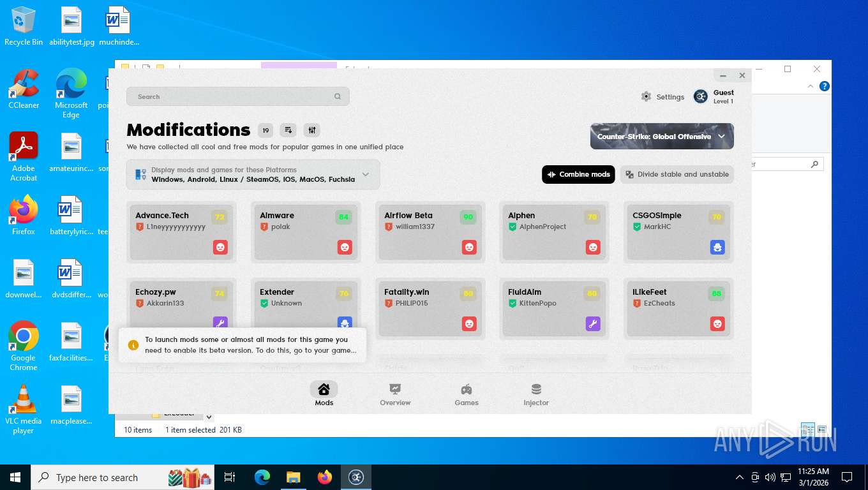
Task: Click the red face icon on Alphen card
Action: 593,247
